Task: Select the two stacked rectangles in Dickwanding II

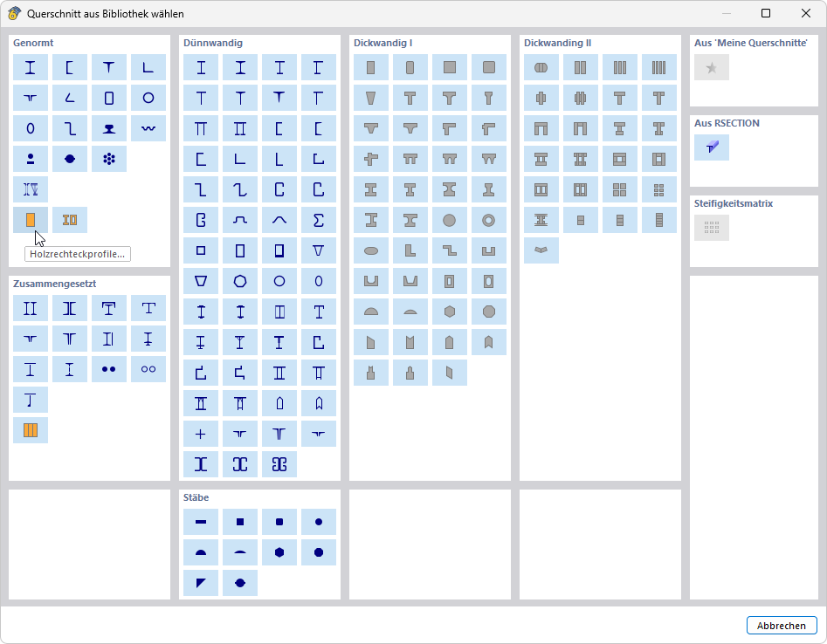Action: click(580, 220)
